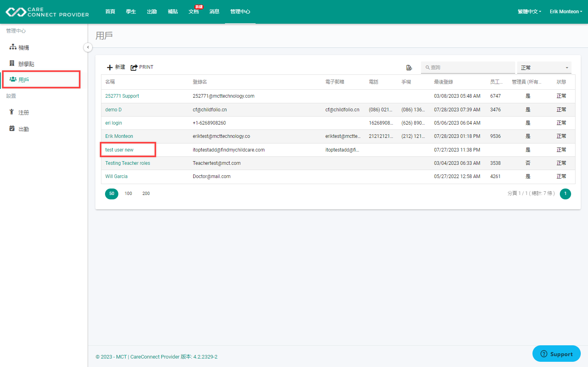Click Teachertest@mct.com cell

pyautogui.click(x=217, y=163)
